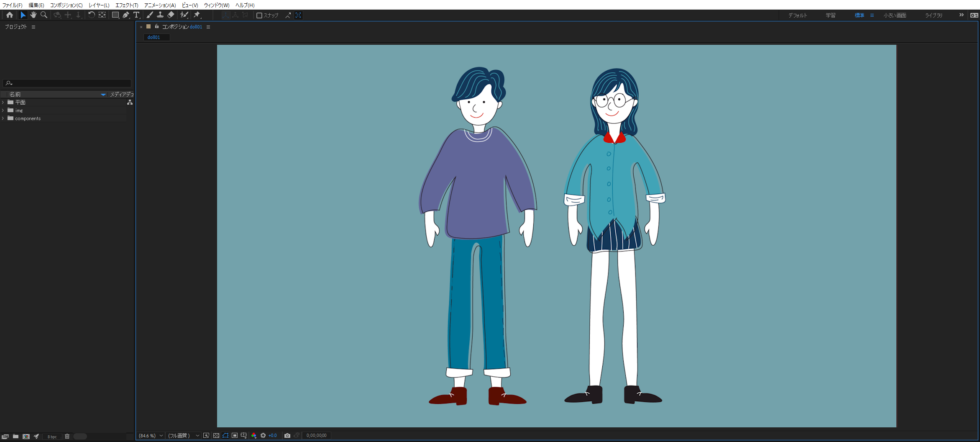Show more workspaces with double chevron
Image resolution: width=980 pixels, height=442 pixels.
pyautogui.click(x=961, y=15)
